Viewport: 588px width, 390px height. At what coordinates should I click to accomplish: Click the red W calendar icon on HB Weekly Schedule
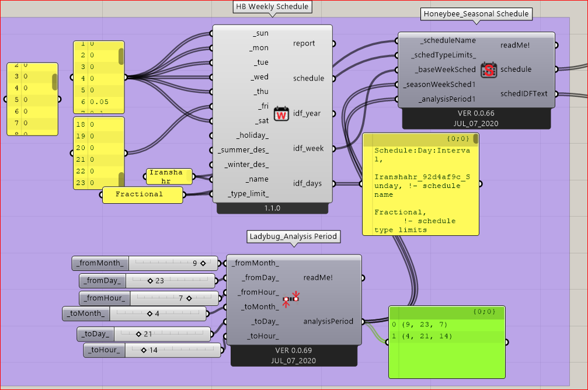click(x=281, y=114)
